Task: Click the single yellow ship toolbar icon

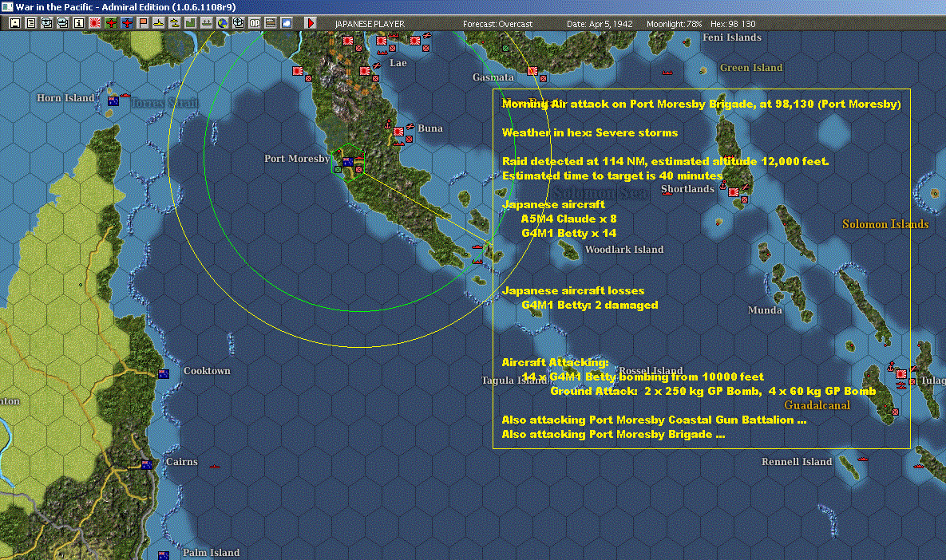Action: tap(159, 23)
